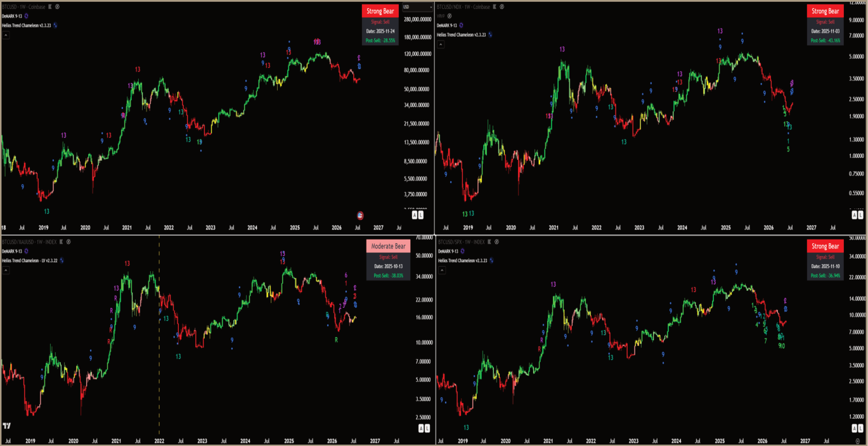
Task: Collapse the indicator legend in the BTCUSD/NDX chart
Action: 440,45
